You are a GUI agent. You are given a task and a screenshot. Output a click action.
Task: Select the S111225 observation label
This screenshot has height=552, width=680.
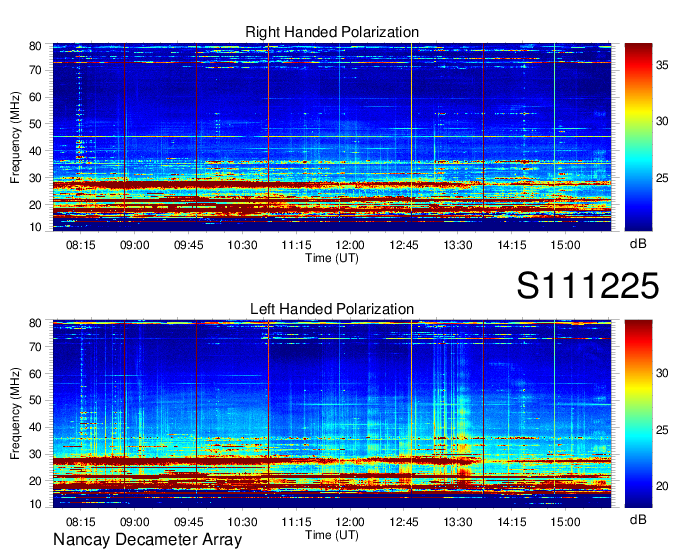coord(588,286)
